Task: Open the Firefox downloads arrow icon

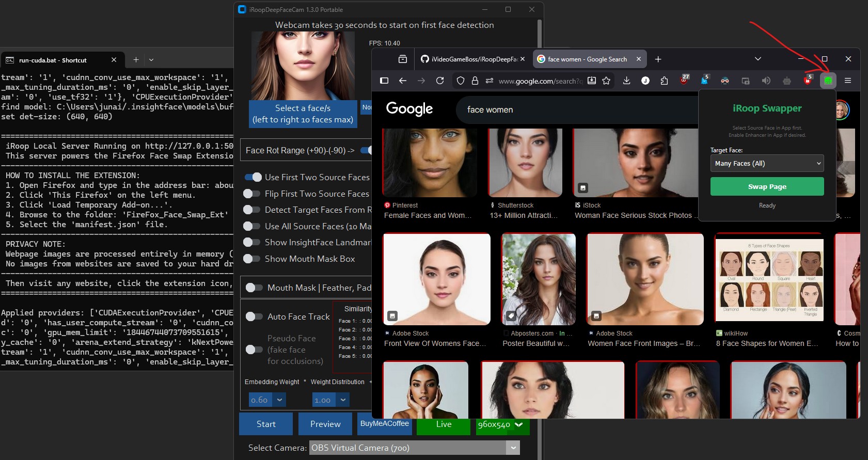Action: [626, 81]
